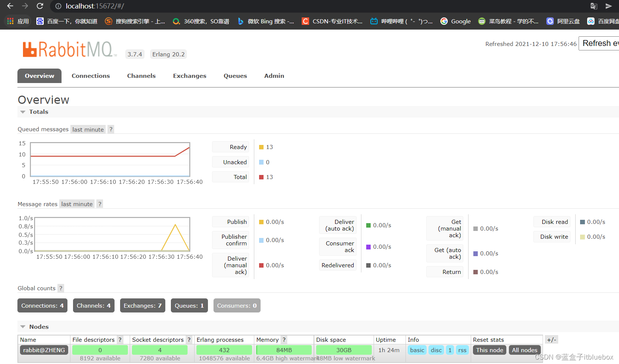Click the Queued messages chart
The width and height of the screenshot is (619, 364).
110,159
